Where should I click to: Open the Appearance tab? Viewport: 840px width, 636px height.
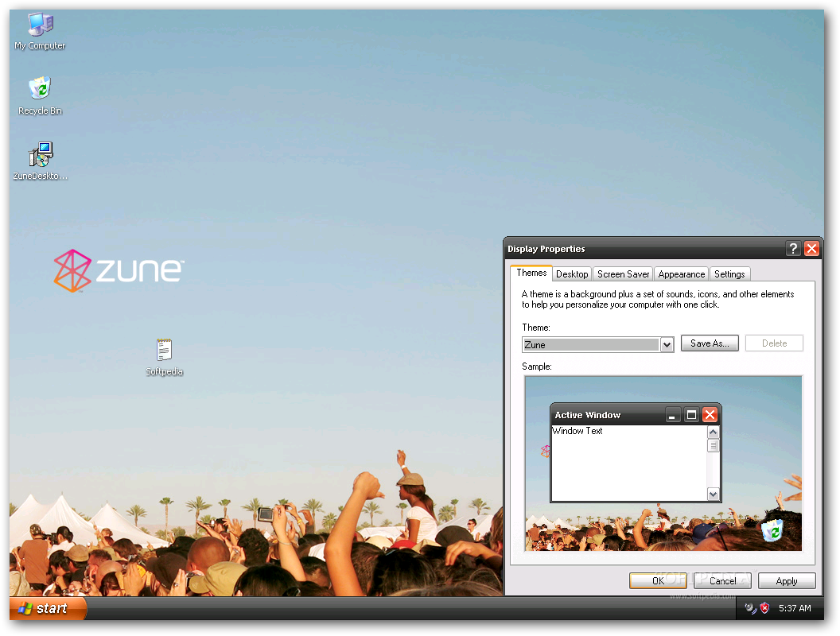(x=682, y=274)
